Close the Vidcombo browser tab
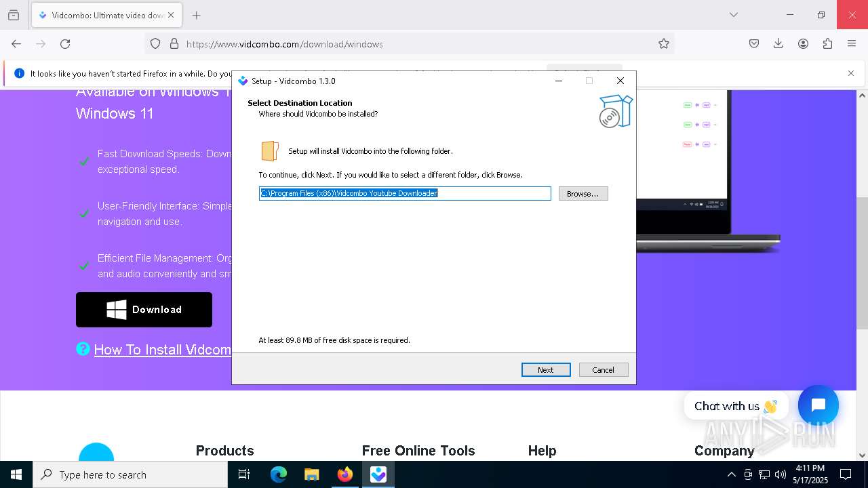 [x=172, y=15]
